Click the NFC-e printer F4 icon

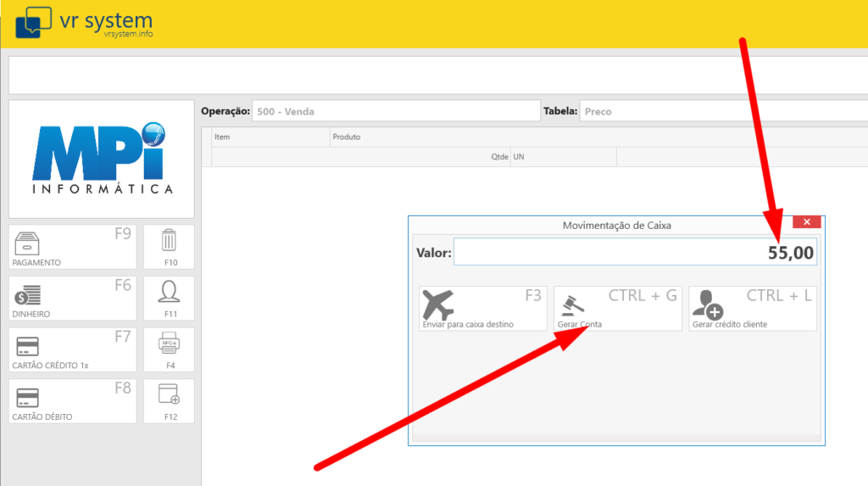[169, 349]
